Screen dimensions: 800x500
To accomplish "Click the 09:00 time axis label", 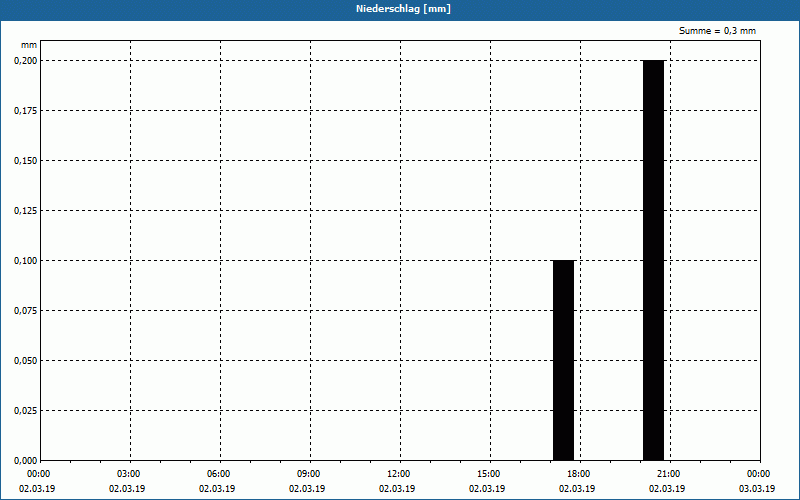I will 310,474.
